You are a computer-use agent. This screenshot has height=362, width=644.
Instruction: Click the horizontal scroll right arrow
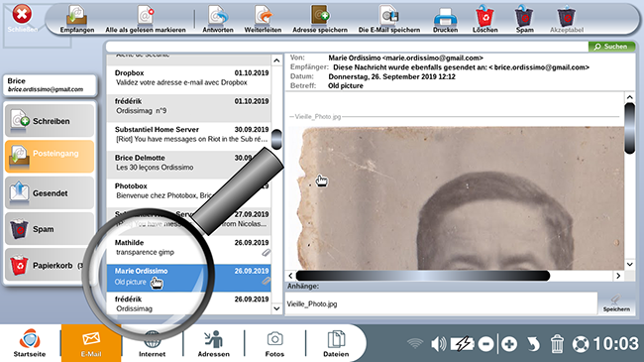(x=618, y=276)
